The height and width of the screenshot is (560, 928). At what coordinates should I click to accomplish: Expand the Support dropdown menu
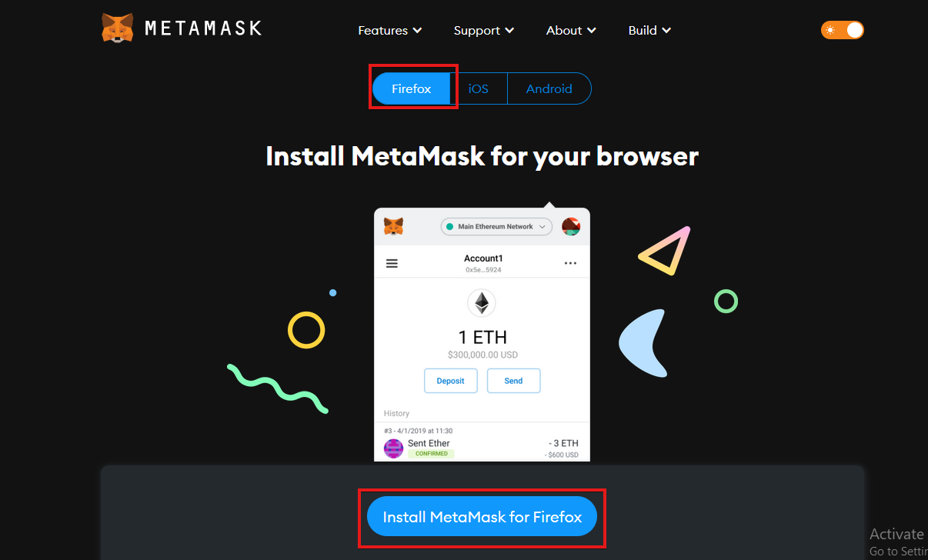pos(484,31)
